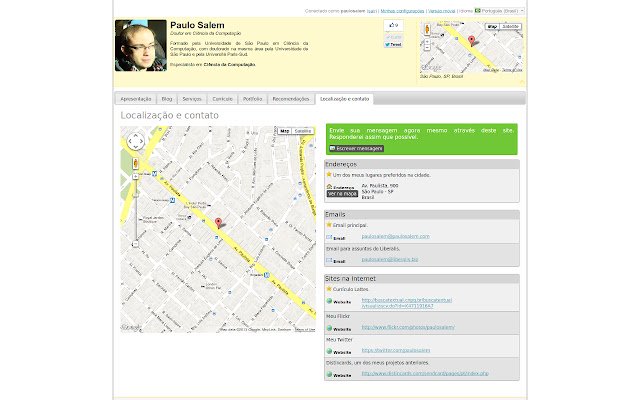
Task: Open the Português (Brasil) language dropdown
Action: tap(500, 11)
